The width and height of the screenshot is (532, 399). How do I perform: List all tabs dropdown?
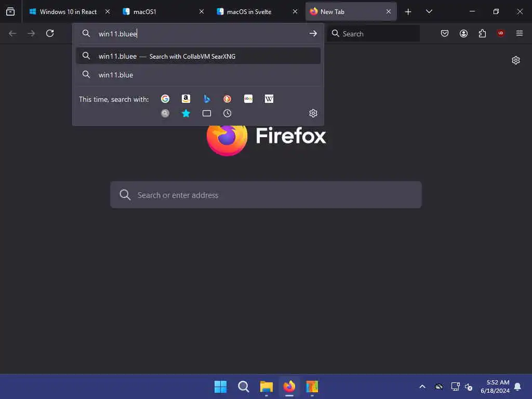coord(429,11)
